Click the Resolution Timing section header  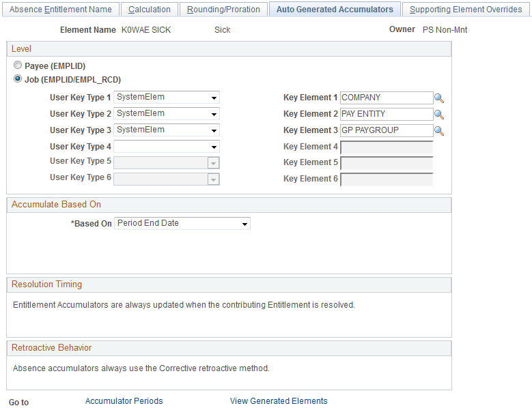tap(229, 285)
